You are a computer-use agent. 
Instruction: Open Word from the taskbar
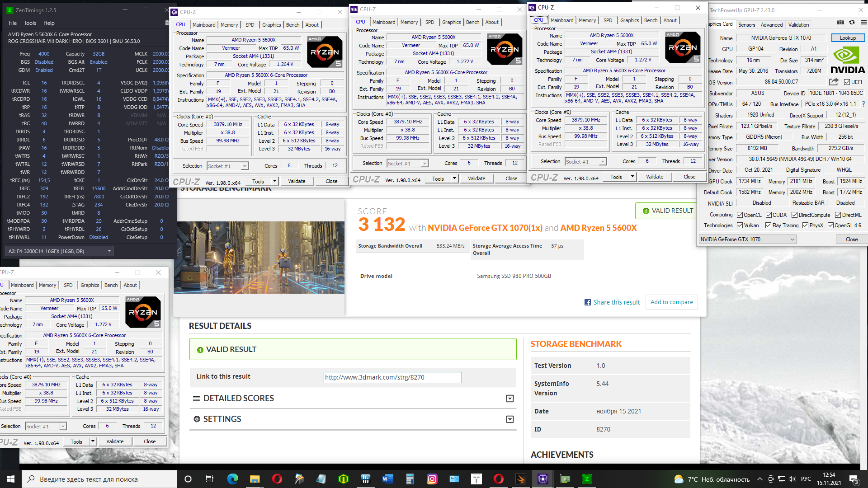387,479
